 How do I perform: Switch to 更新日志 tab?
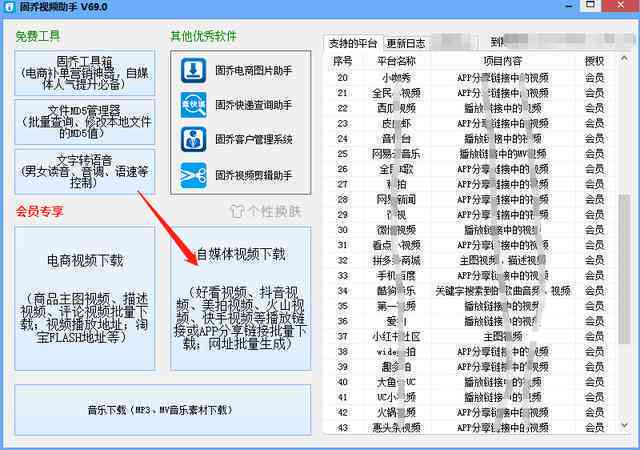pyautogui.click(x=406, y=43)
